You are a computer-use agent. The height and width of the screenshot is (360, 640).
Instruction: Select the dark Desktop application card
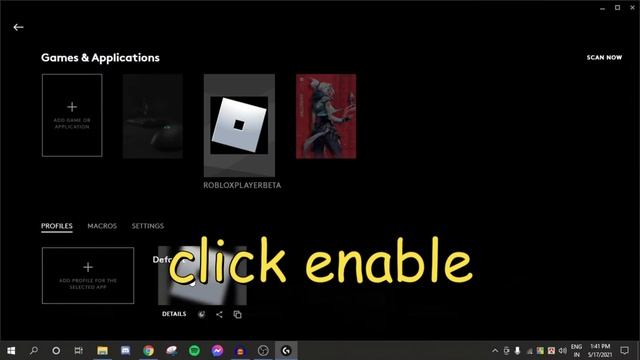tap(153, 116)
